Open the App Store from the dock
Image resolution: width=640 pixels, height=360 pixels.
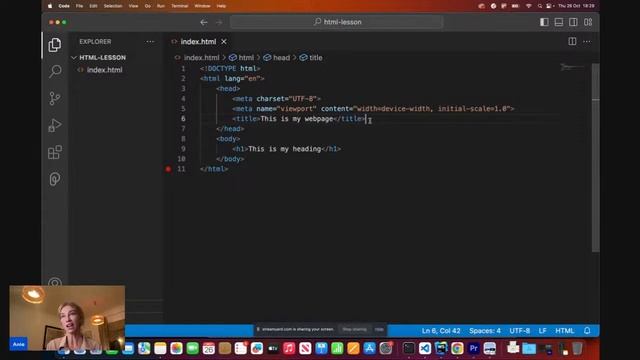(369, 348)
